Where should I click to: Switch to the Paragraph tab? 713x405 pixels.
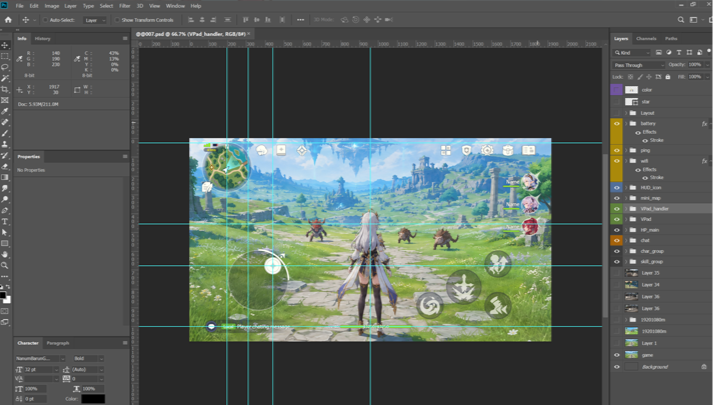[x=58, y=343]
